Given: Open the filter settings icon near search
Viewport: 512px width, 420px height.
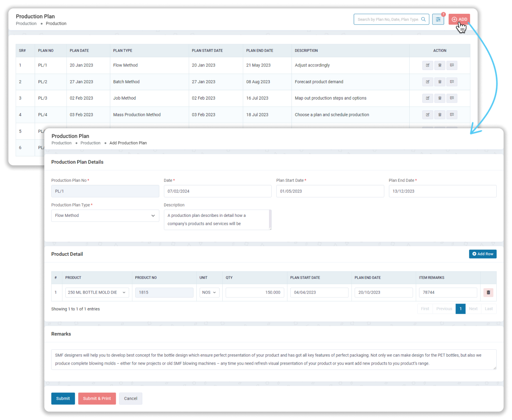Looking at the screenshot, I should (x=438, y=19).
